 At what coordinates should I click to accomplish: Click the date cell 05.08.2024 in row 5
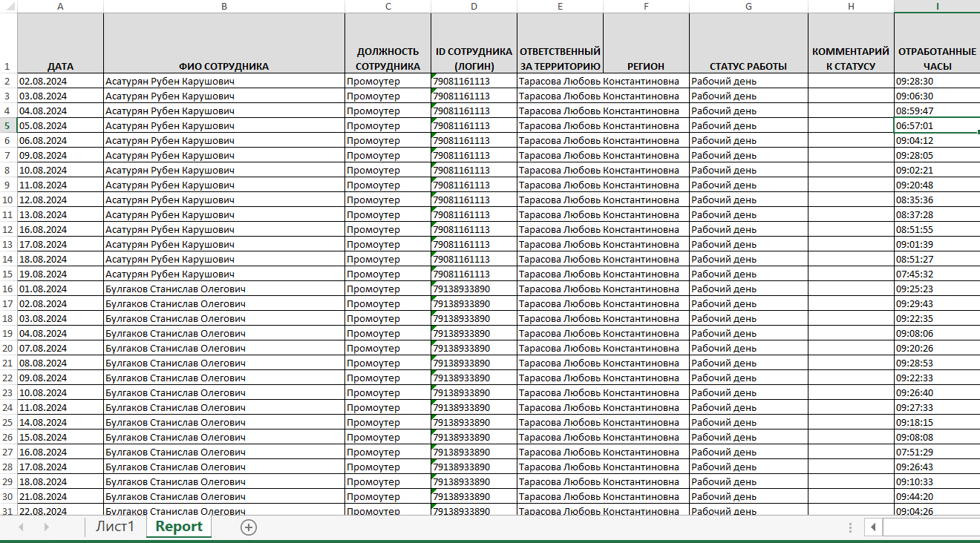(60, 125)
